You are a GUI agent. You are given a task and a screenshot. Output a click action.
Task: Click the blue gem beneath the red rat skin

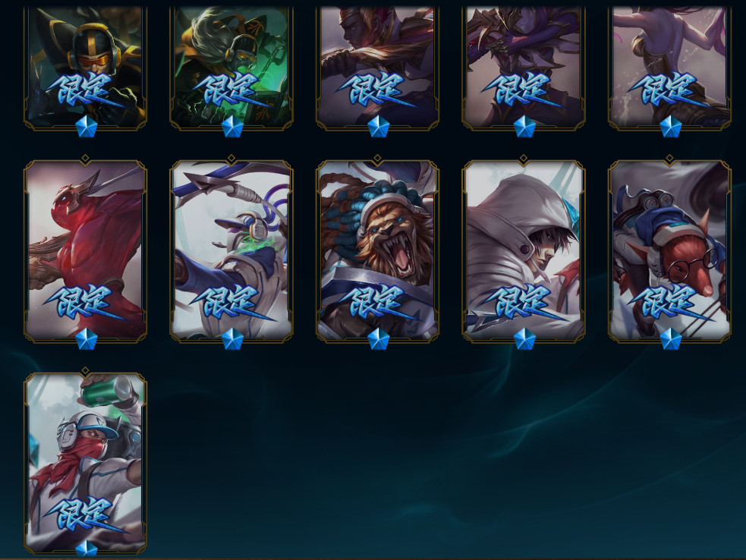671,338
